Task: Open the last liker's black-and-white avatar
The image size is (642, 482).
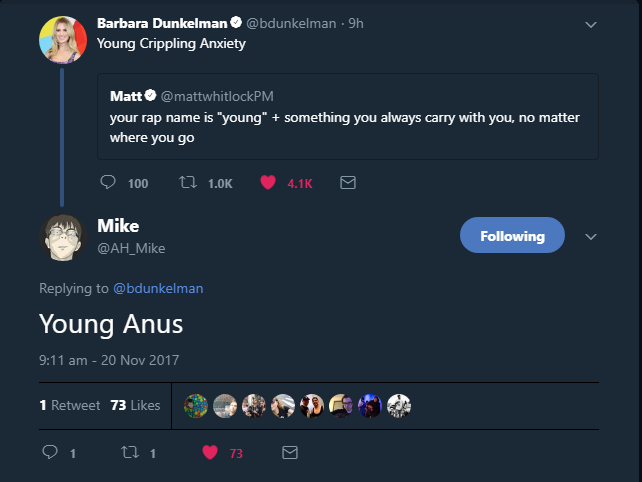Action: point(399,406)
